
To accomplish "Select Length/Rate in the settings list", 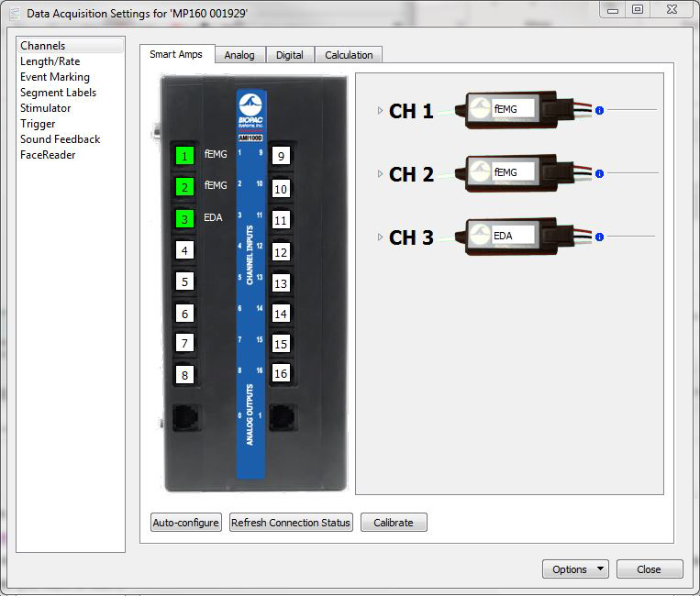I will tap(50, 61).
